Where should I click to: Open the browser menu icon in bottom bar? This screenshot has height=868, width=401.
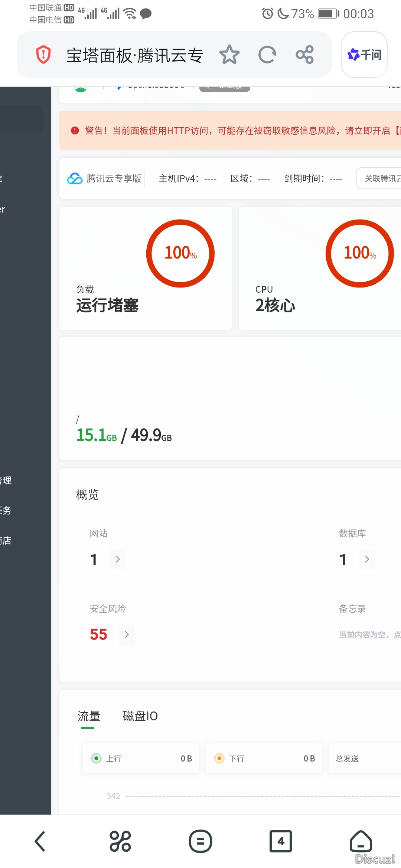[x=200, y=841]
